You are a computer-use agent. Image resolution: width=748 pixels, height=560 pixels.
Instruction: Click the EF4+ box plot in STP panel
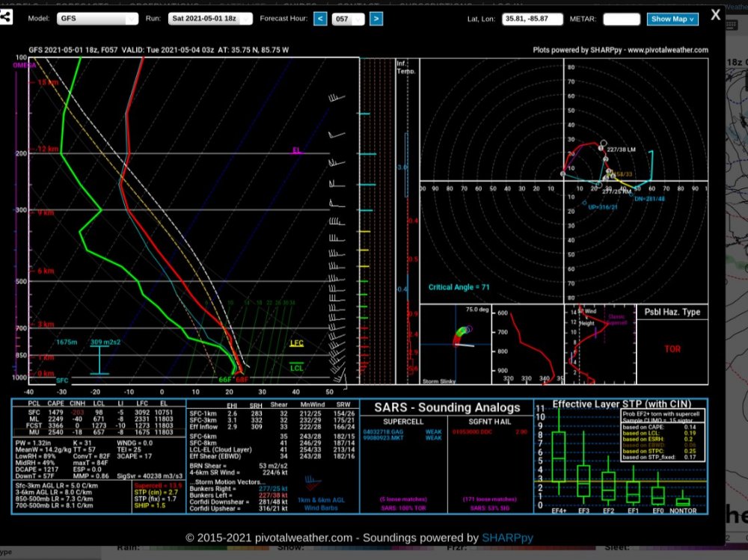pos(558,457)
